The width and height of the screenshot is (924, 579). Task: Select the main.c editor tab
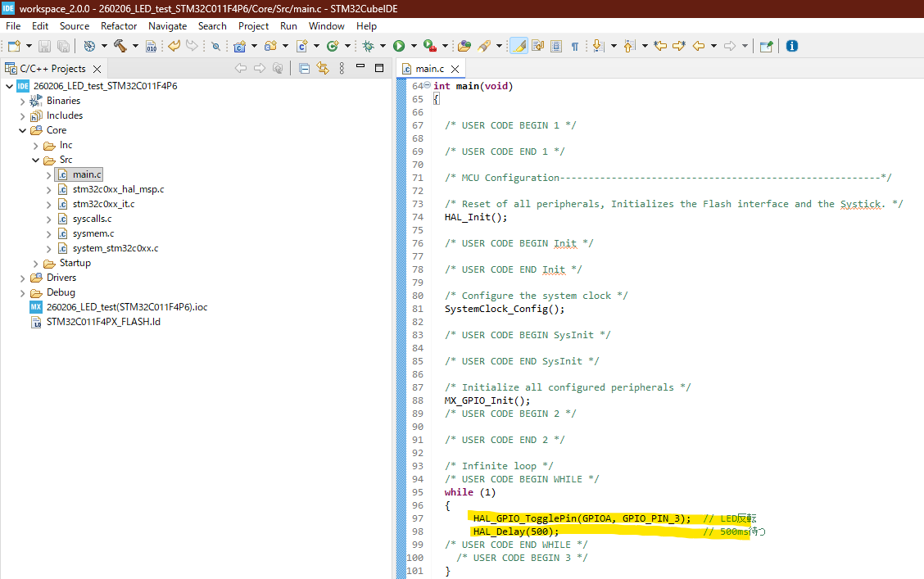point(429,69)
